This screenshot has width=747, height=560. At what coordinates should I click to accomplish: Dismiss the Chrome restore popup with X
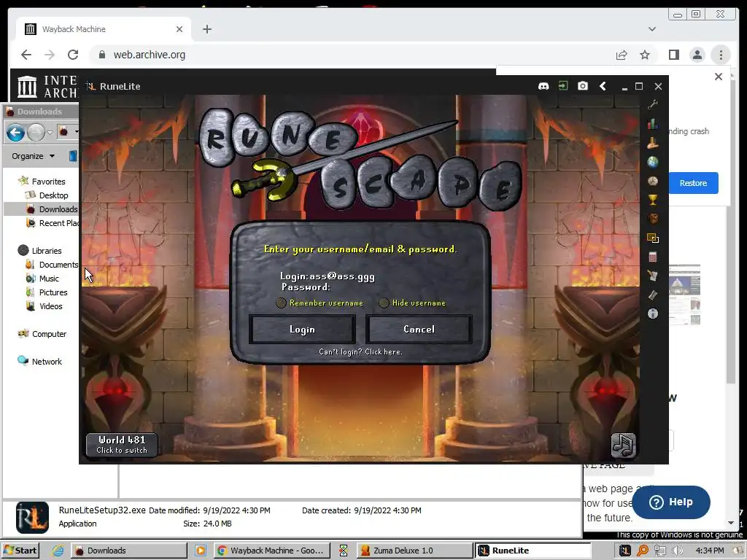[x=719, y=77]
